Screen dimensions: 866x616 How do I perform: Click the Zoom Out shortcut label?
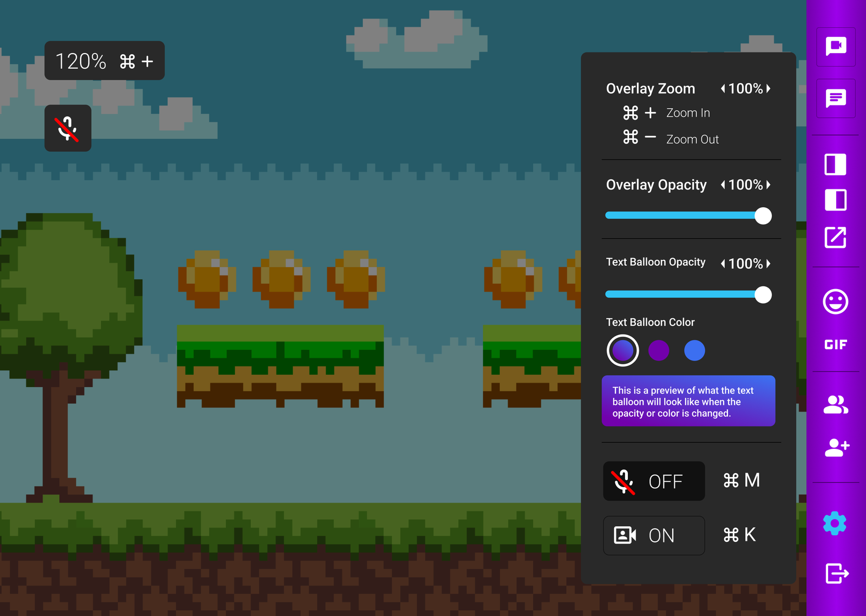[x=692, y=140]
